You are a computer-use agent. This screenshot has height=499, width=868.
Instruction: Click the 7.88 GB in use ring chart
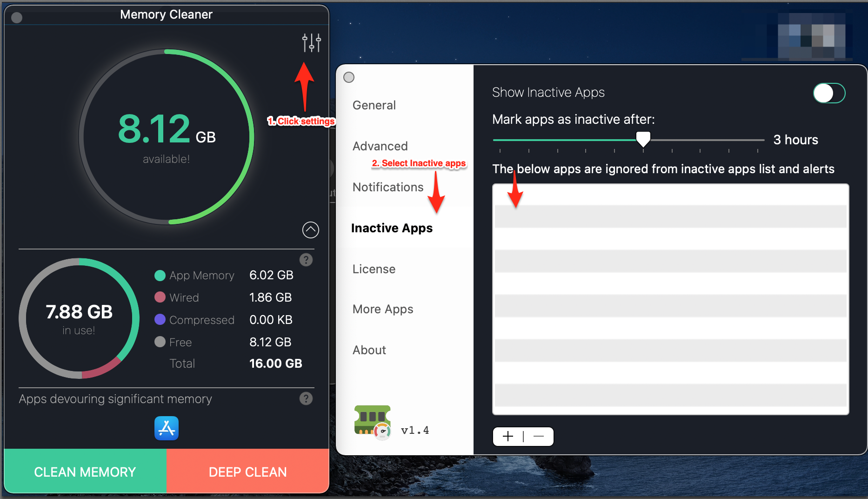[79, 318]
